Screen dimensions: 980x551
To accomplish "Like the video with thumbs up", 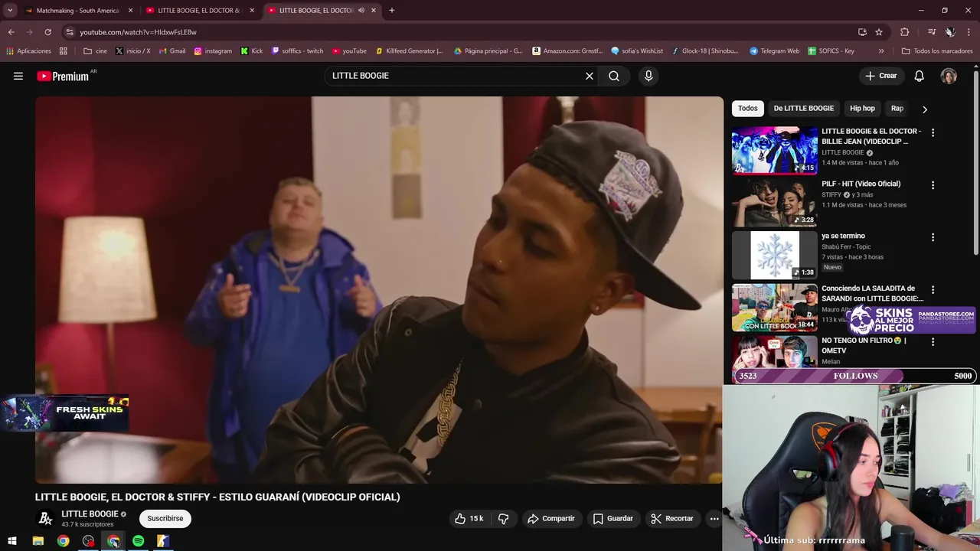I will (x=469, y=518).
